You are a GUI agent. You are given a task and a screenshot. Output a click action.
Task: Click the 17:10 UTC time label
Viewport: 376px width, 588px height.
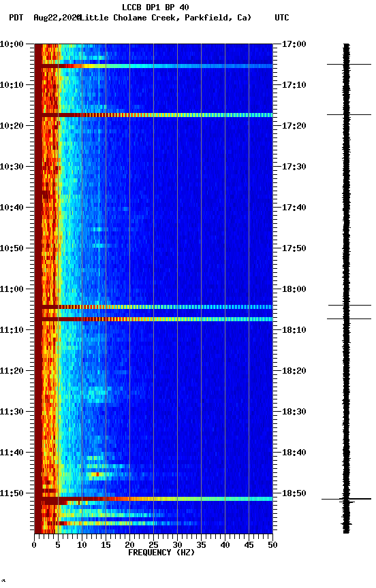point(294,85)
